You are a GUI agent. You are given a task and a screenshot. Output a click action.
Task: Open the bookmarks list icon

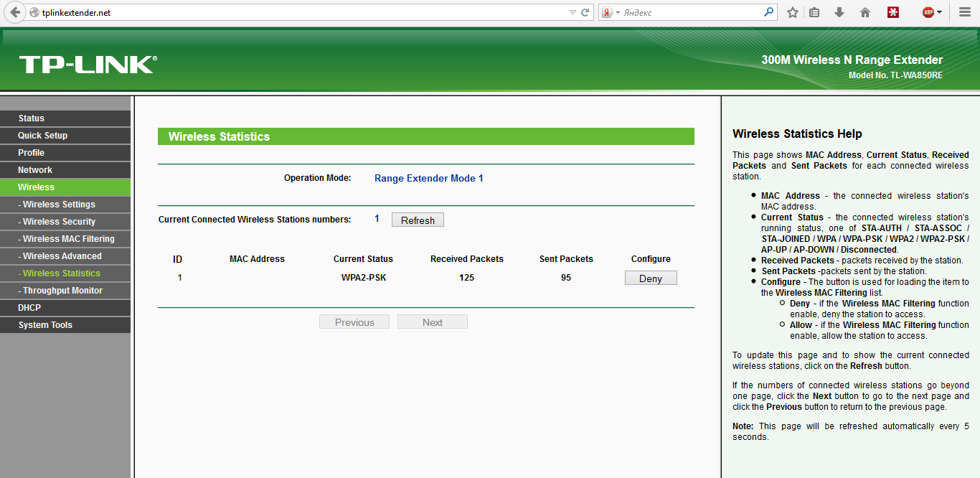pos(814,12)
